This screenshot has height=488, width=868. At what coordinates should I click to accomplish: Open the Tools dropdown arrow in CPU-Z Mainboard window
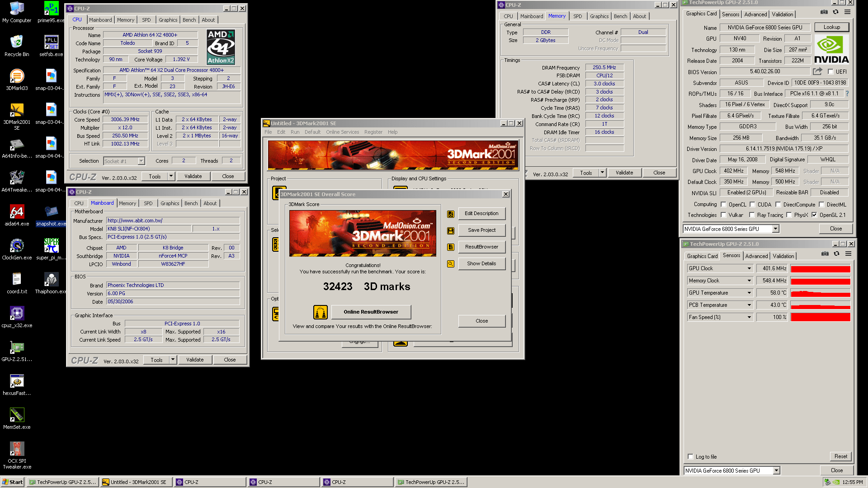click(x=173, y=360)
